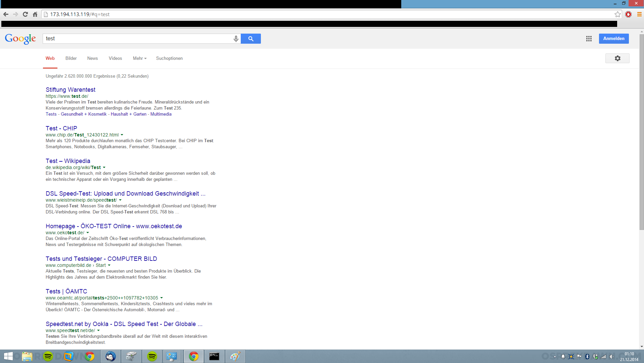This screenshot has height=363, width=644.
Task: Open arrow menu beside de.wikipedia.org URL
Action: point(104,167)
